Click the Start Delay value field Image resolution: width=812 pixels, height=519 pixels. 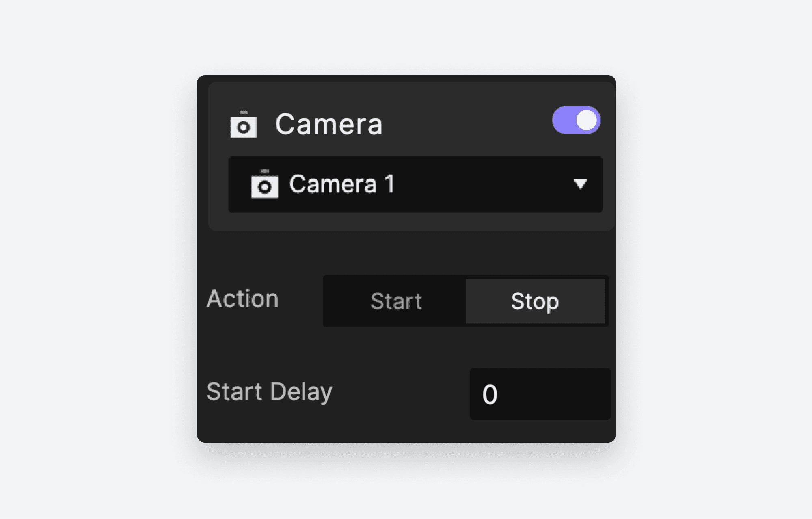pos(540,392)
